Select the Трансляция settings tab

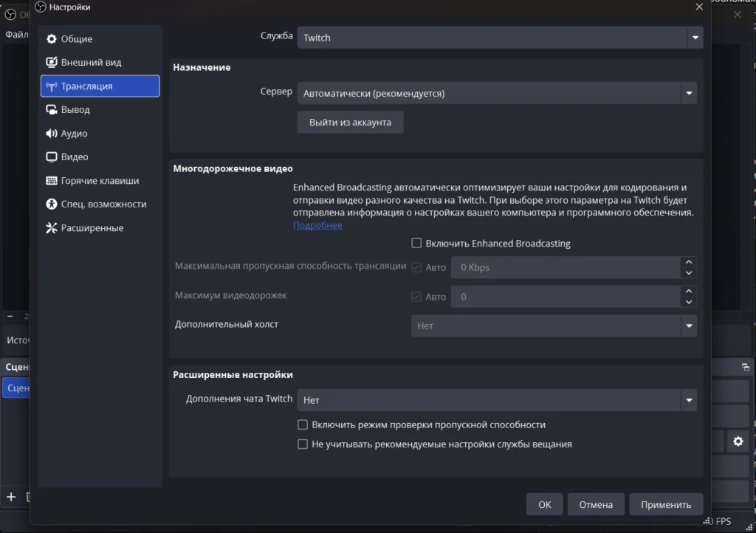point(100,86)
